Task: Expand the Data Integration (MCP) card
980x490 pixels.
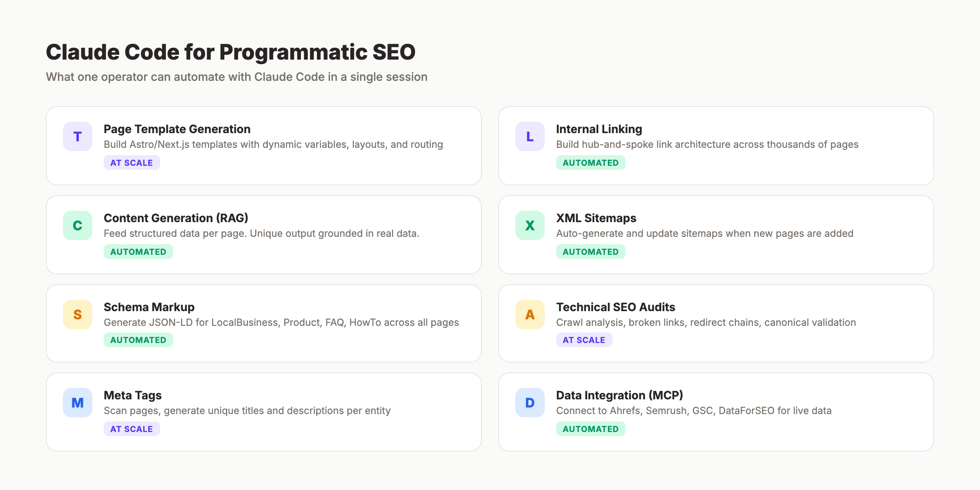Action: 716,411
